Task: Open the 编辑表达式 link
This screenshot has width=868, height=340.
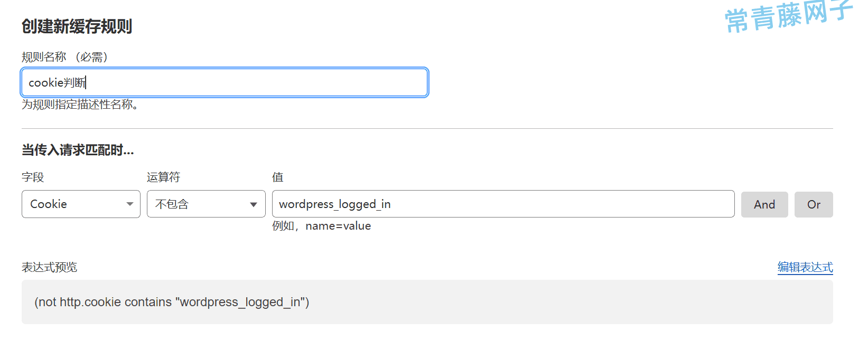Action: pyautogui.click(x=805, y=267)
